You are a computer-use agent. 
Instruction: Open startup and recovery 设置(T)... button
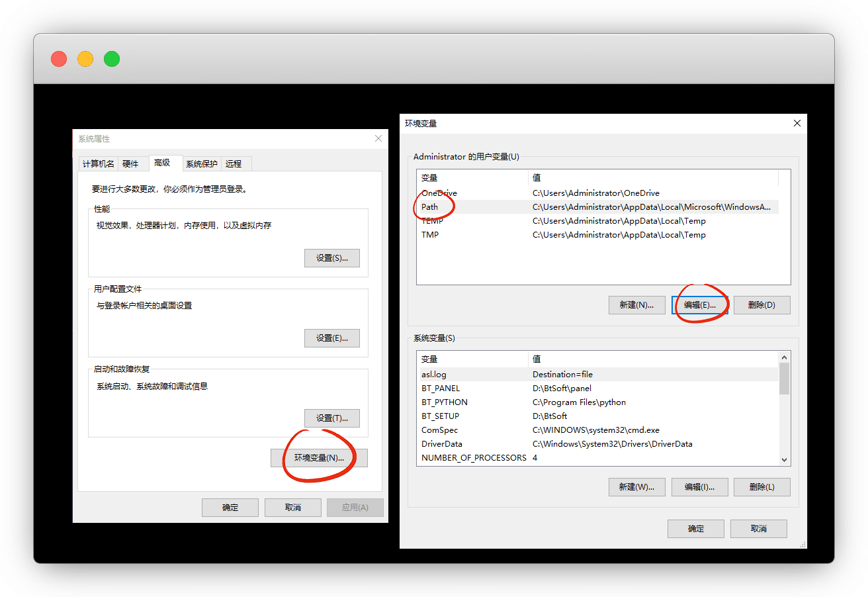point(332,418)
